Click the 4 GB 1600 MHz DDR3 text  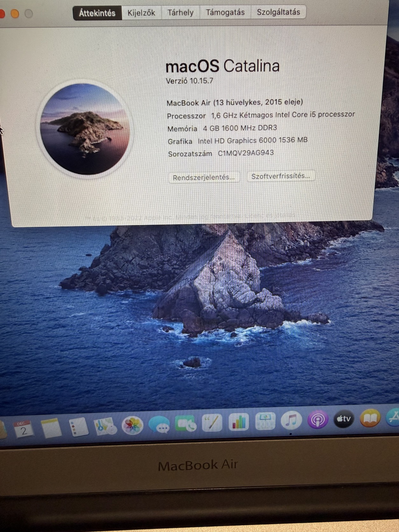pos(240,128)
